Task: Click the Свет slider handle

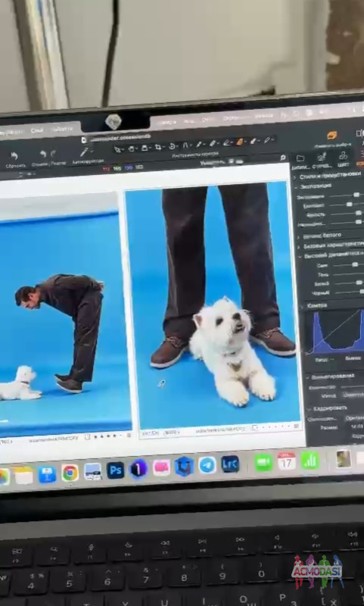Action: coord(354,264)
